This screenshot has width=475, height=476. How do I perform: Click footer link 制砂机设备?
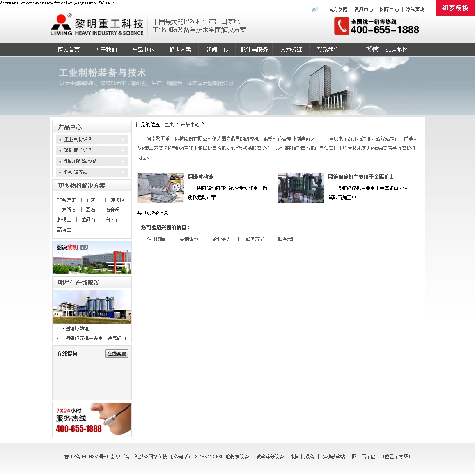[x=303, y=457]
